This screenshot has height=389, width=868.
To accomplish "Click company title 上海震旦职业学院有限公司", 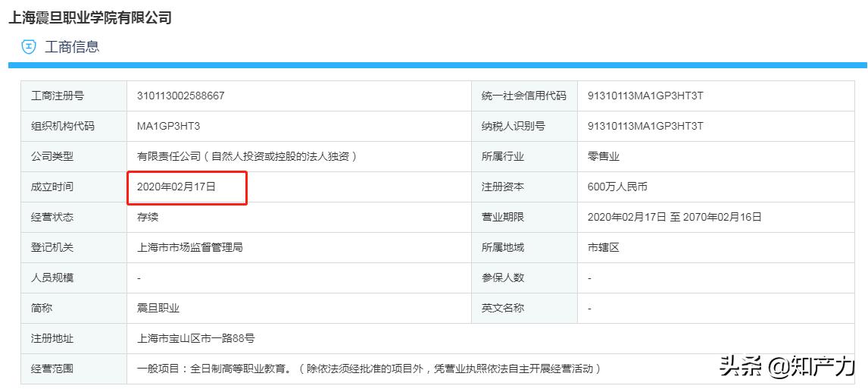I will point(90,17).
